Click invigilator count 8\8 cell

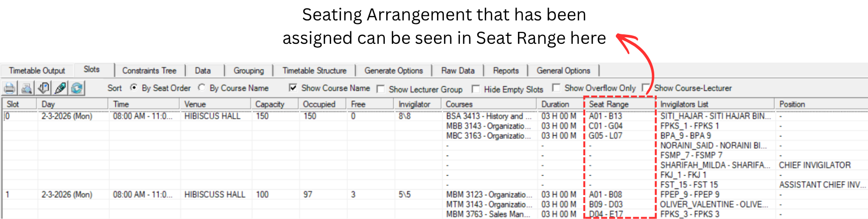click(404, 116)
